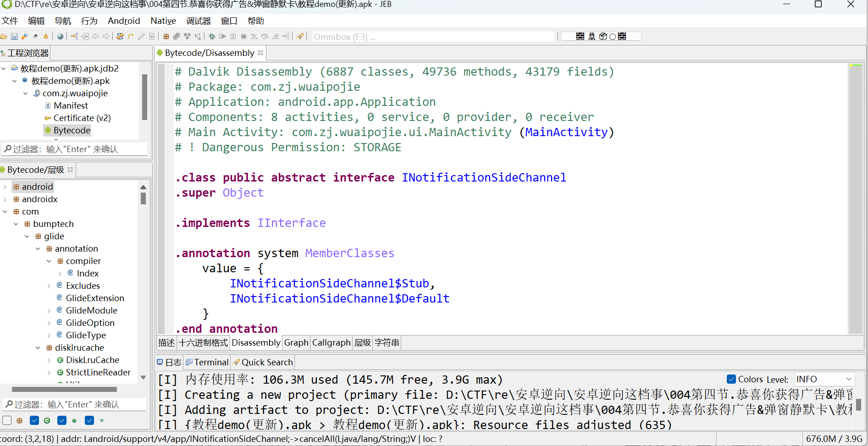The image size is (868, 446).
Task: Click the debugger run play icon
Action: [x=222, y=36]
